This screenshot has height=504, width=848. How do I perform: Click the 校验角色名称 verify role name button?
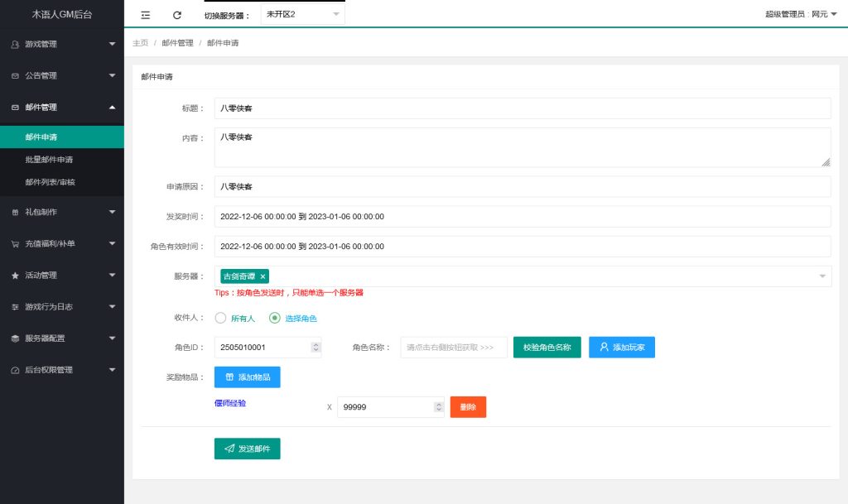point(547,347)
